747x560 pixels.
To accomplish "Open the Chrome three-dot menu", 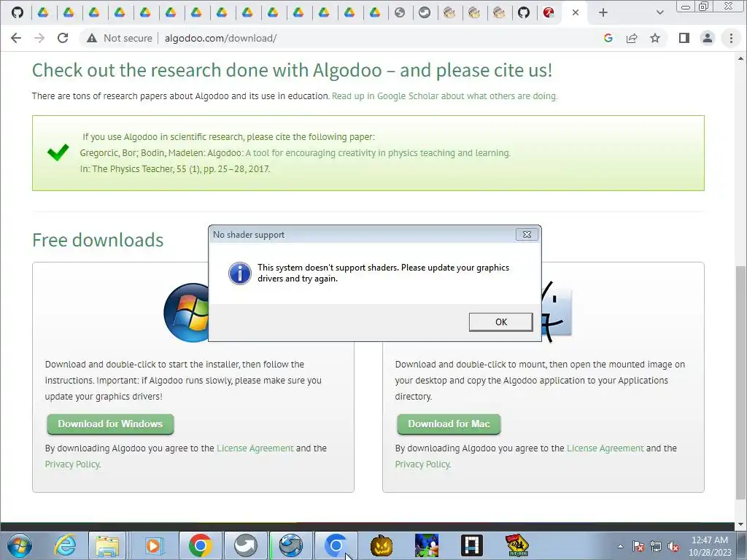I will tap(731, 38).
